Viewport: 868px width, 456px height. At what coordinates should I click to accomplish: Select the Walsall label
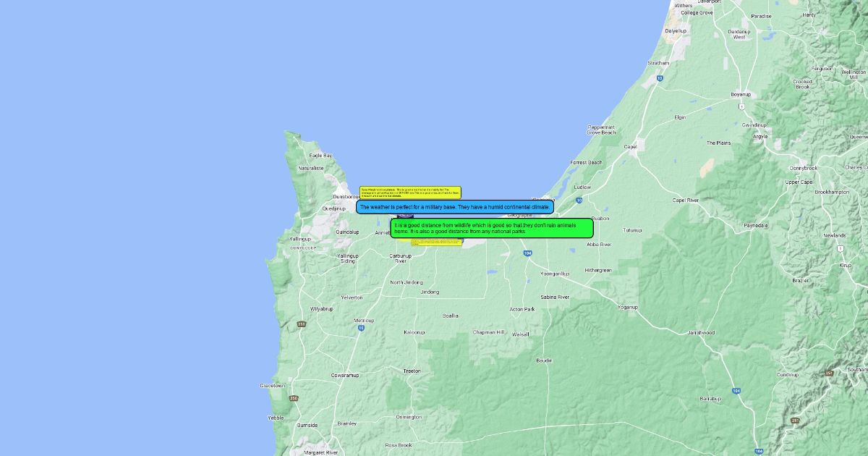click(520, 334)
